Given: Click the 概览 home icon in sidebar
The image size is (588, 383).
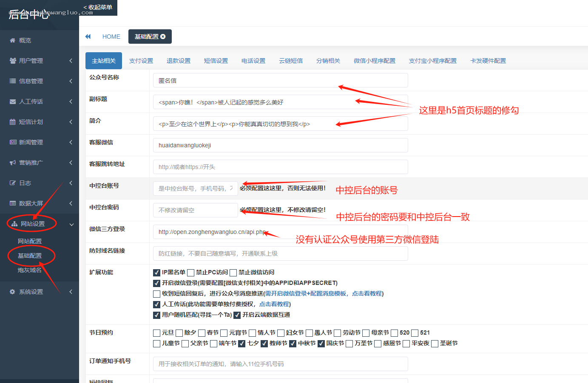Looking at the screenshot, I should click(12, 40).
